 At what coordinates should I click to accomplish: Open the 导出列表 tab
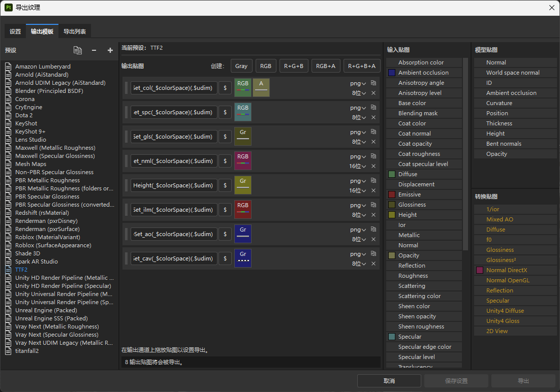(74, 31)
